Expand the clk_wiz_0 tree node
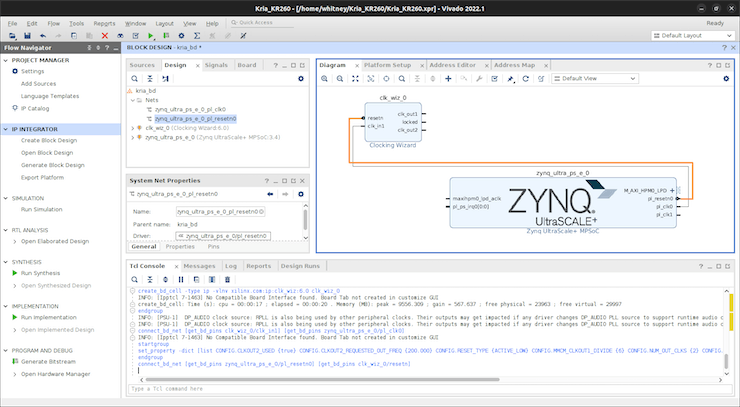Viewport: 740px width, 407px height. click(x=135, y=128)
